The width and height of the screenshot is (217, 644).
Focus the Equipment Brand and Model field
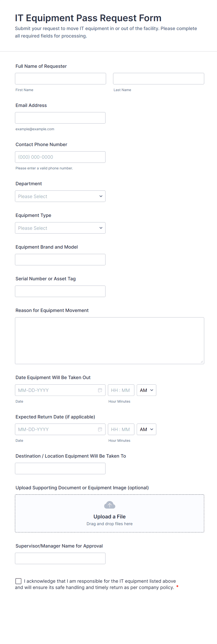pyautogui.click(x=60, y=260)
